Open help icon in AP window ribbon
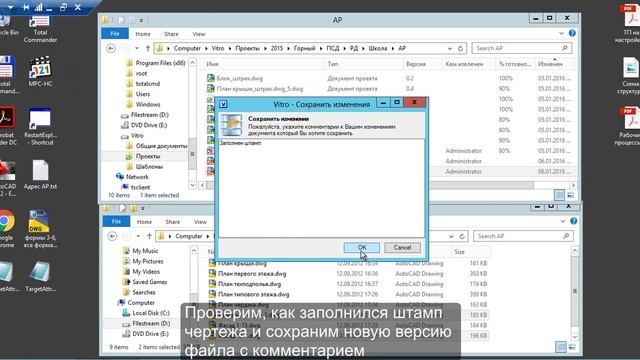640x360 pixels. point(572,33)
